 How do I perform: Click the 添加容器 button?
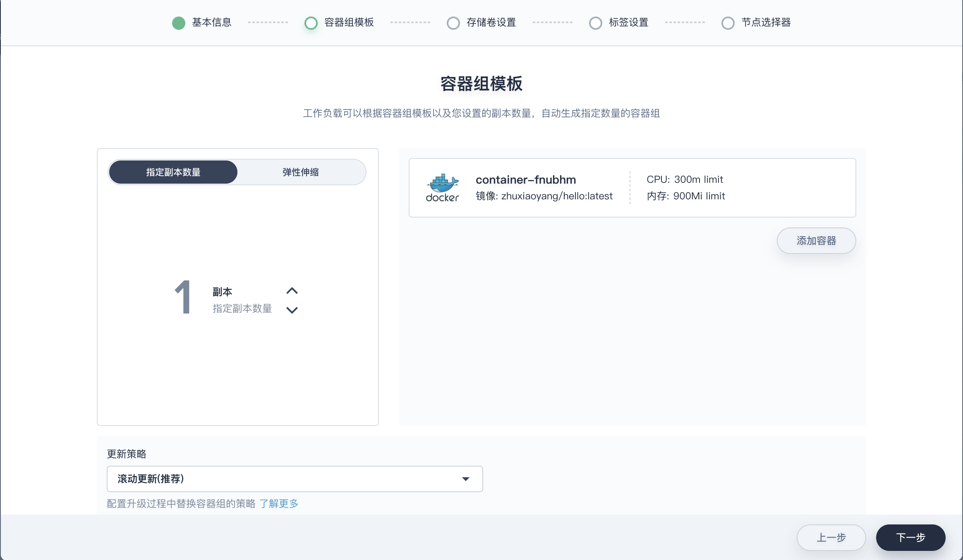pyautogui.click(x=816, y=240)
